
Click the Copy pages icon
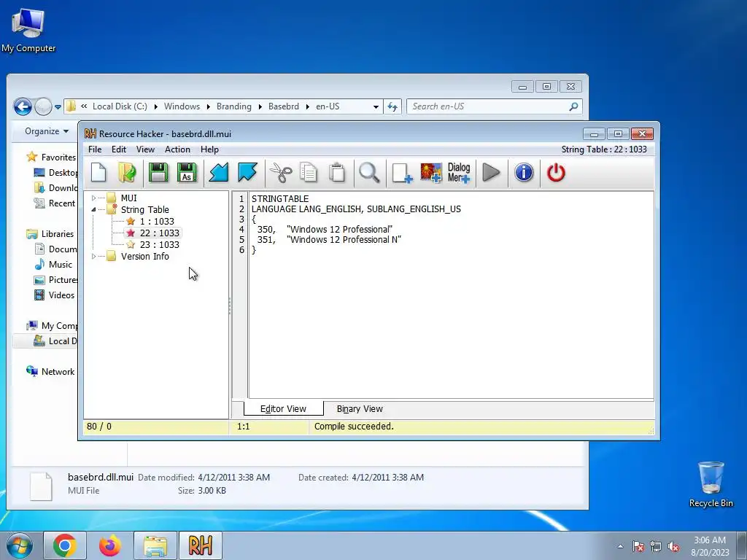pos(309,172)
